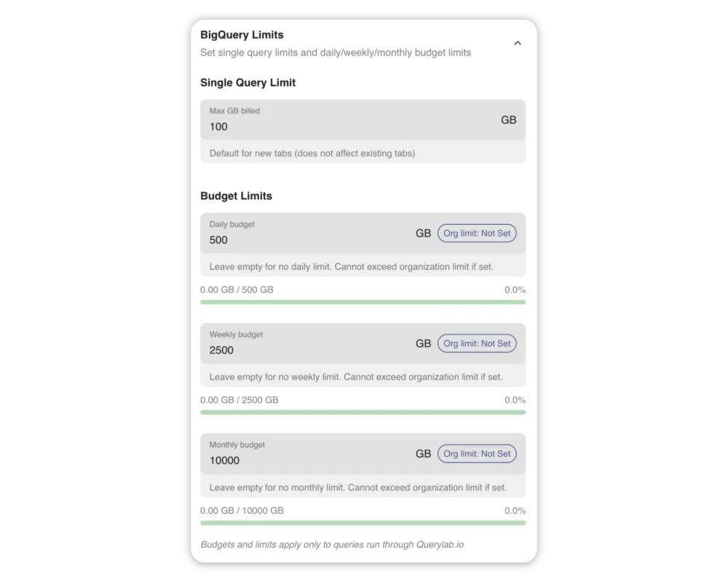
Task: Click the GB unit label beside Max GB billed
Action: pos(508,120)
